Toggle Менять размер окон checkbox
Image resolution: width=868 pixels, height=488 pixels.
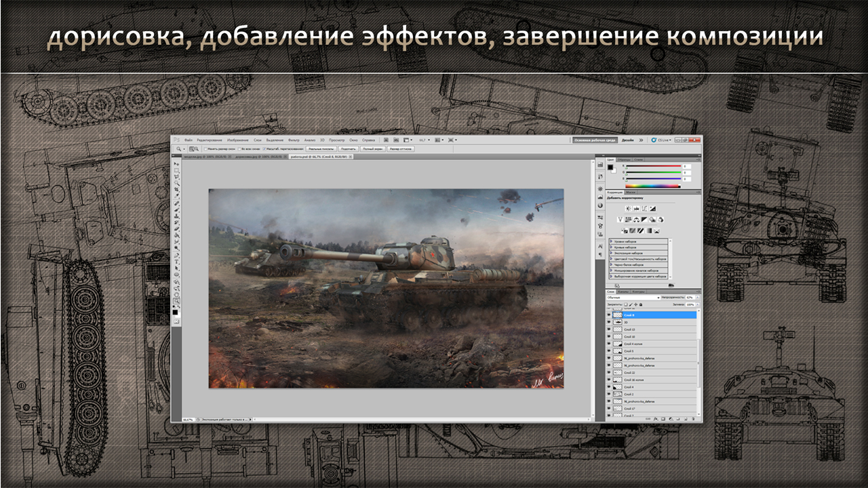[205, 148]
